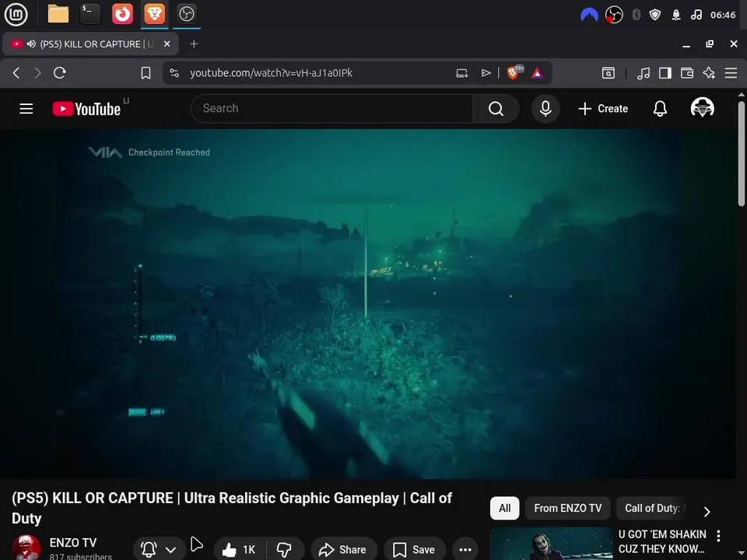Screen dimensions: 747x560
Task: Select the All filter chip
Action: (x=504, y=508)
